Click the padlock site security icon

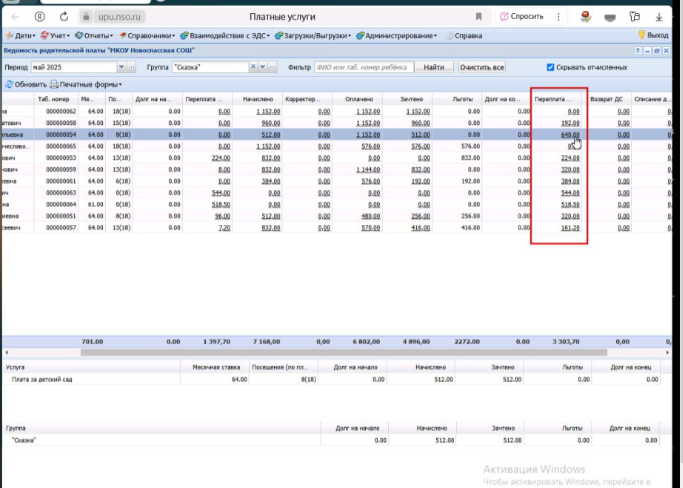pos(86,17)
